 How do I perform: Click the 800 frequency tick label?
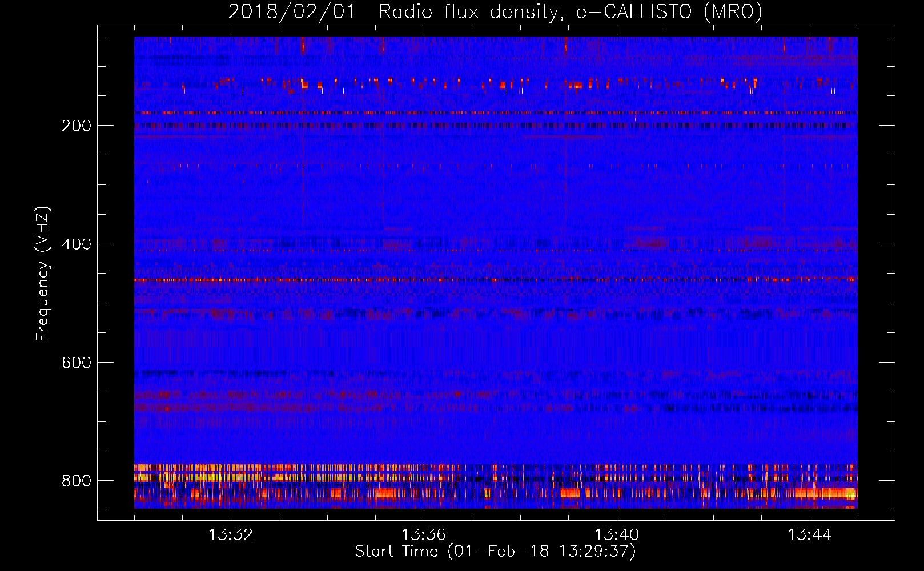click(x=77, y=481)
